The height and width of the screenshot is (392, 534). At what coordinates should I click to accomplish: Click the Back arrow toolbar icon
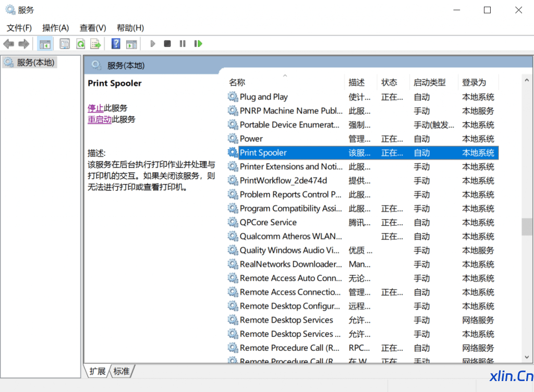pos(8,44)
